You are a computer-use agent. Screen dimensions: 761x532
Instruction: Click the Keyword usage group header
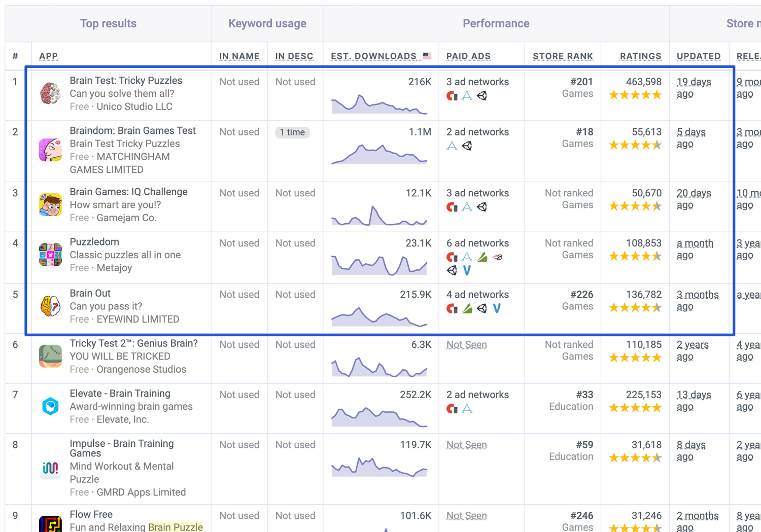[267, 23]
